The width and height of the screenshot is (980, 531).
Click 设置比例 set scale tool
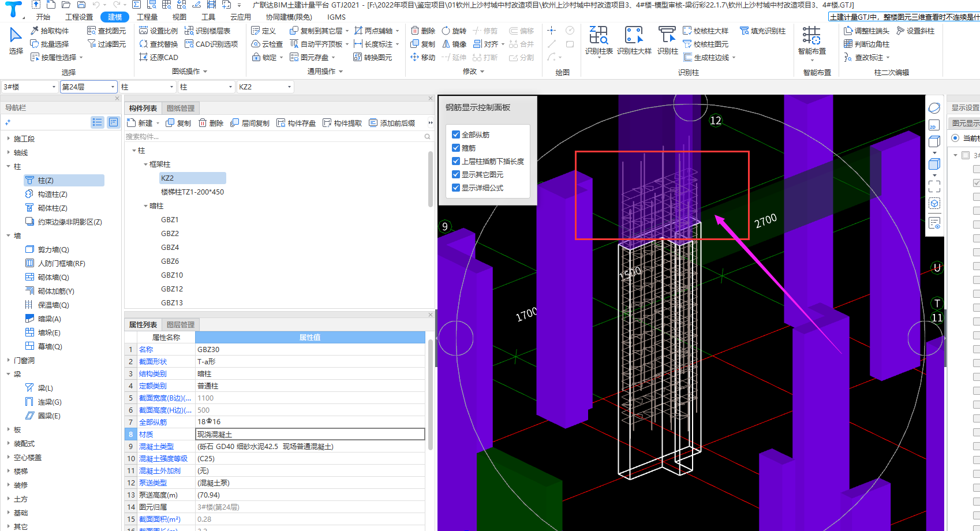click(158, 31)
